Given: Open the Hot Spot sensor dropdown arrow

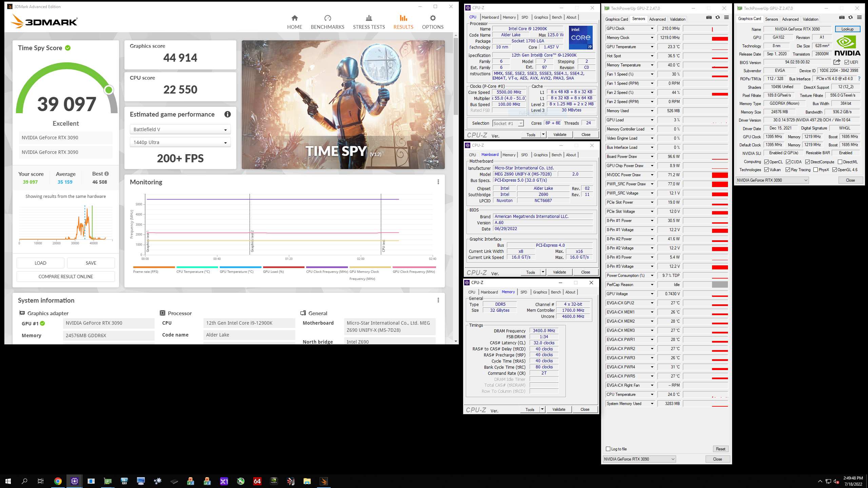Looking at the screenshot, I should 652,56.
